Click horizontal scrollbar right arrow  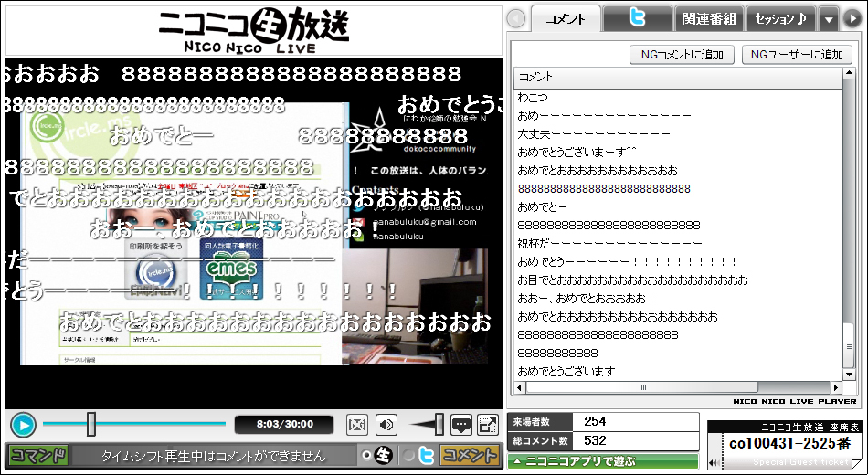tap(836, 387)
